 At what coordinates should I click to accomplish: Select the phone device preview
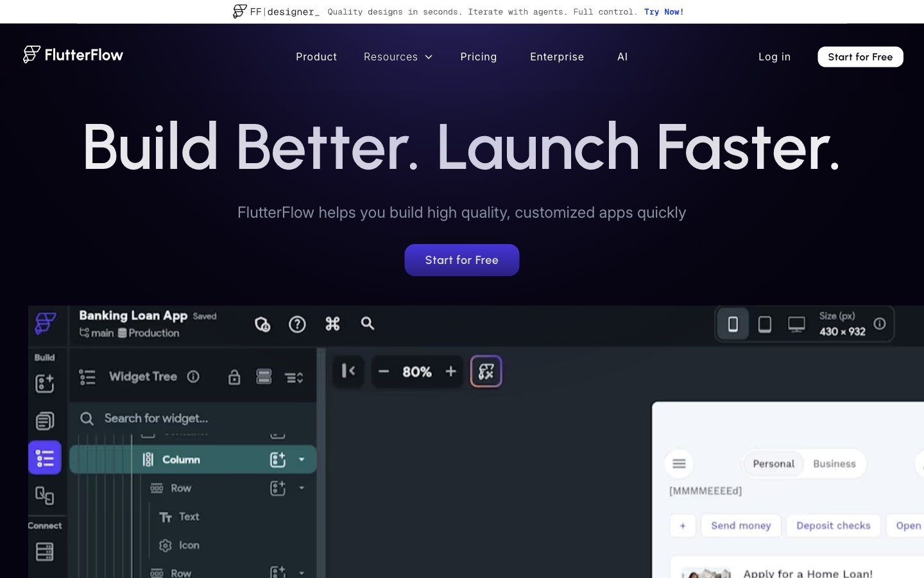[733, 324]
